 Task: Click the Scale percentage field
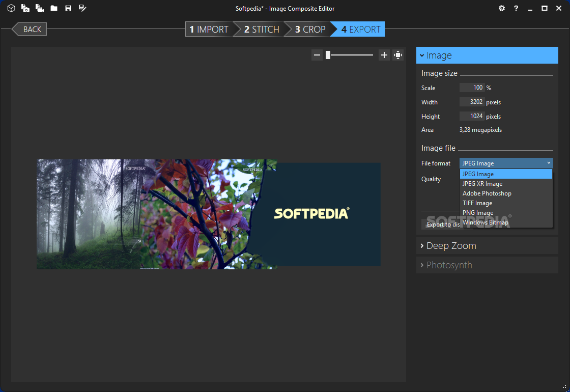pos(472,88)
